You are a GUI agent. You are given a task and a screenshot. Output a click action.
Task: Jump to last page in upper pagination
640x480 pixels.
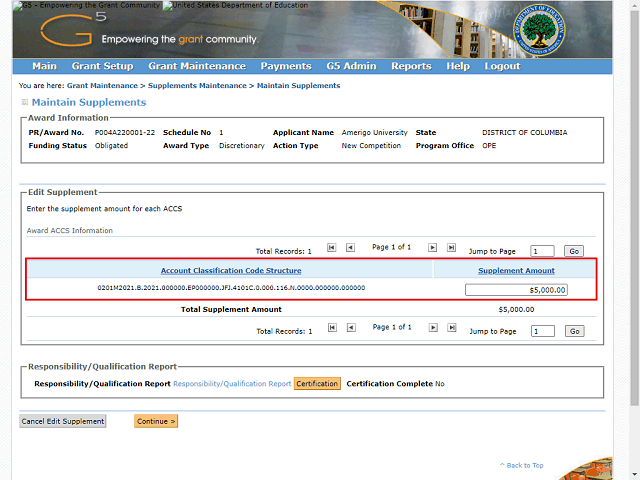coord(451,248)
